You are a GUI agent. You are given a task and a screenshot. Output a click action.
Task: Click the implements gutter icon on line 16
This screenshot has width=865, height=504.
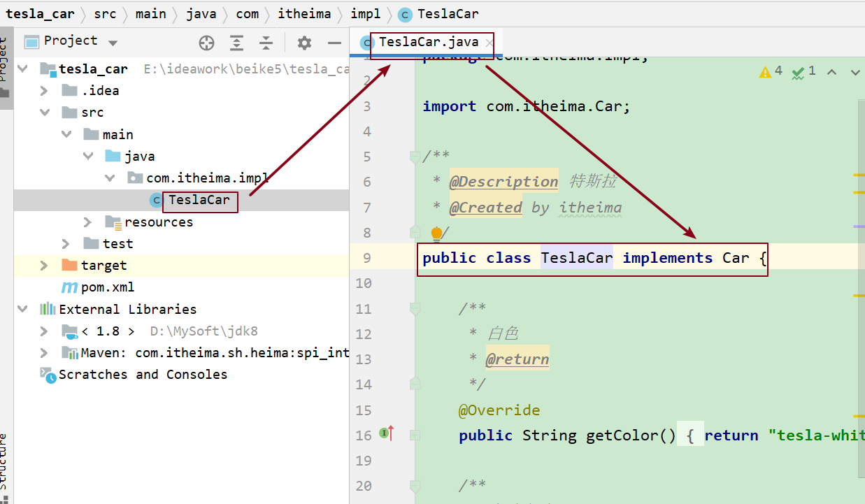386,434
